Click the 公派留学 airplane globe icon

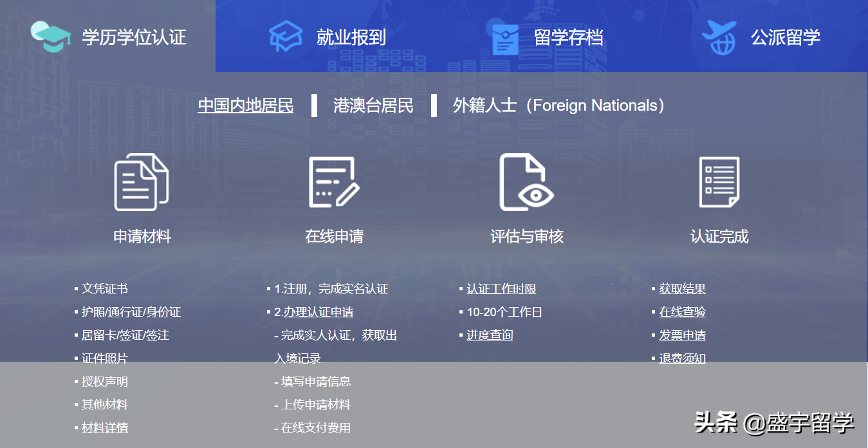click(719, 37)
